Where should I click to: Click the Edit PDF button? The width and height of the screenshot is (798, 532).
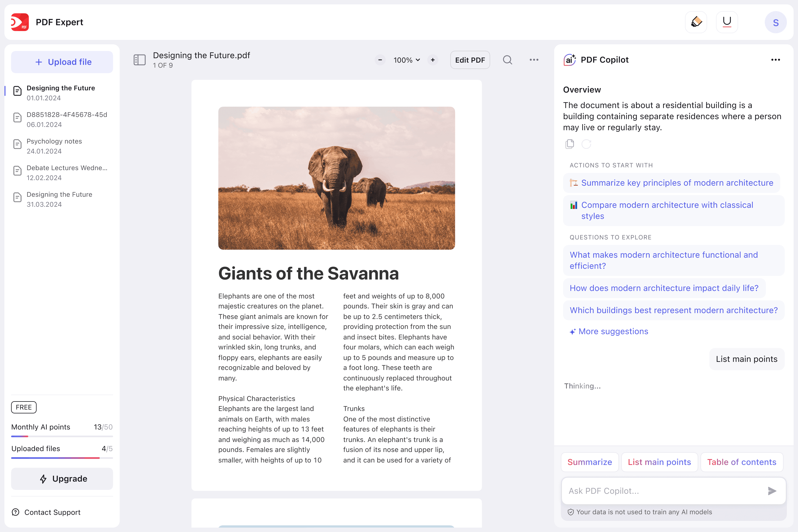click(x=470, y=60)
